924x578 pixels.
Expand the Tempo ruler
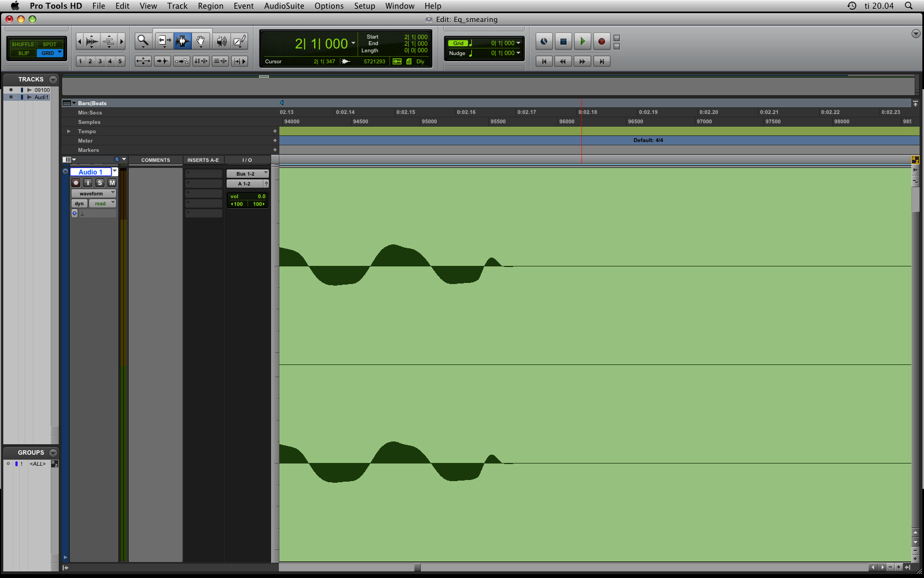(x=69, y=131)
